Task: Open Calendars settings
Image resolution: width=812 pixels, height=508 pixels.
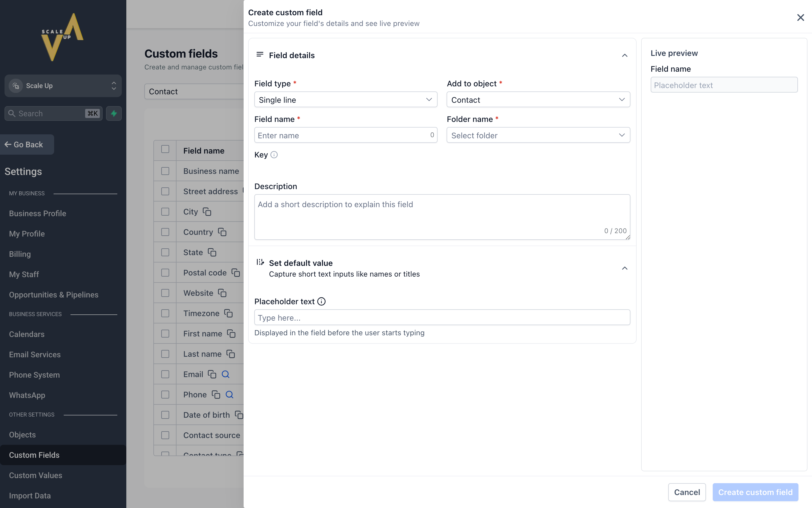Action: 27,334
